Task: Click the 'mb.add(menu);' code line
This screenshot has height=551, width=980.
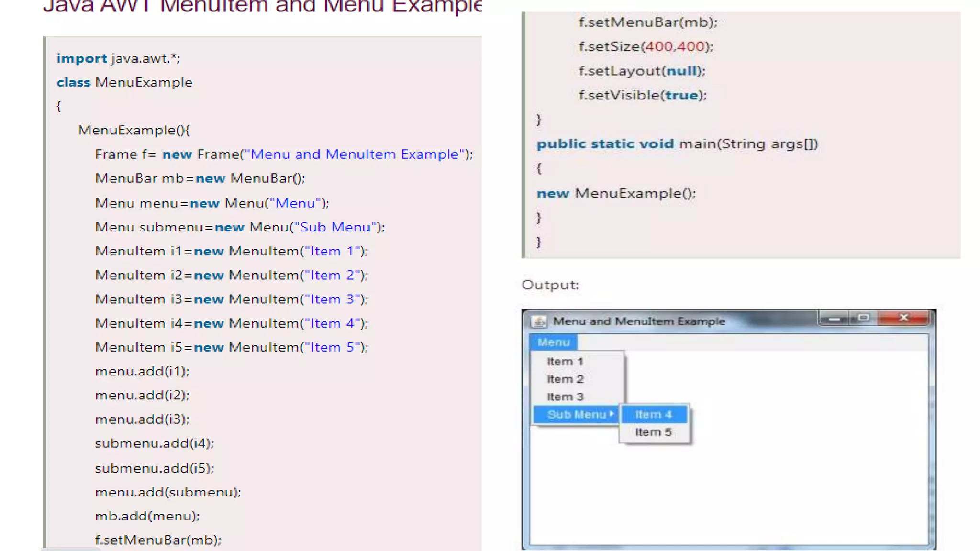Action: click(147, 516)
